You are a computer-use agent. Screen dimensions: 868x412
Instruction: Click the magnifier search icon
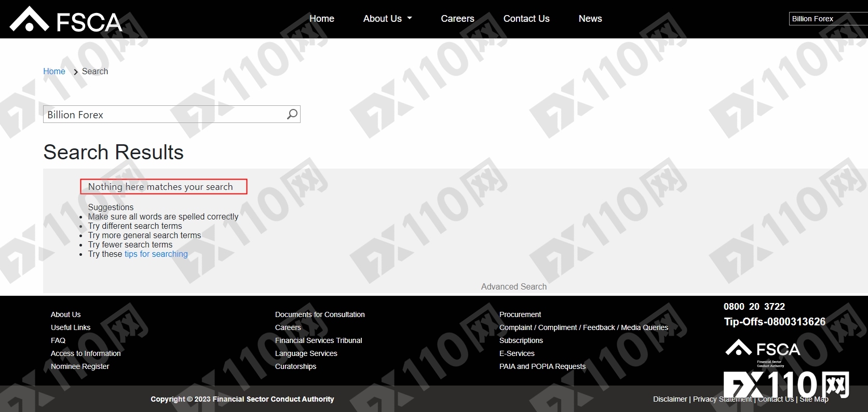coord(292,114)
